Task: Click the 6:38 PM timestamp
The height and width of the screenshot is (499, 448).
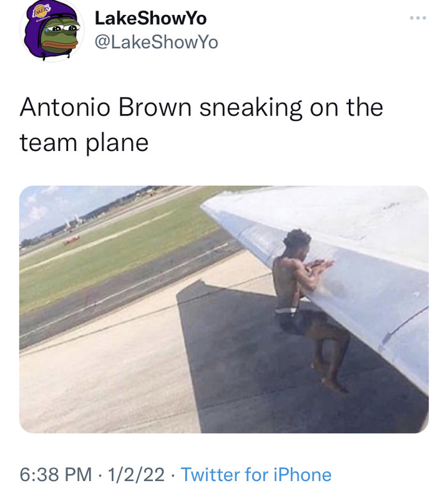Action: [x=56, y=475]
